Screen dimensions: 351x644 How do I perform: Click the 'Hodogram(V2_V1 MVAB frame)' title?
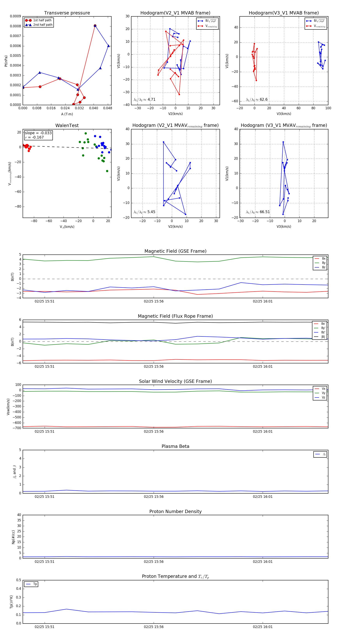coord(175,13)
